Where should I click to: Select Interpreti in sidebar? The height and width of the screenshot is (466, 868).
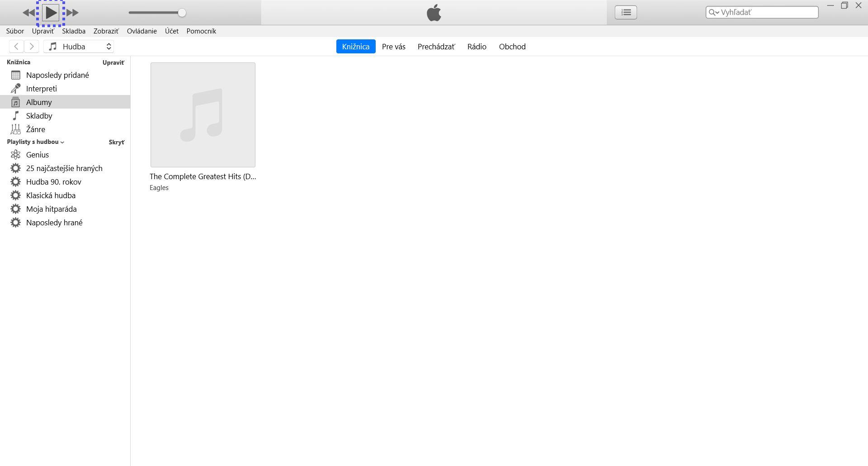coord(65,89)
